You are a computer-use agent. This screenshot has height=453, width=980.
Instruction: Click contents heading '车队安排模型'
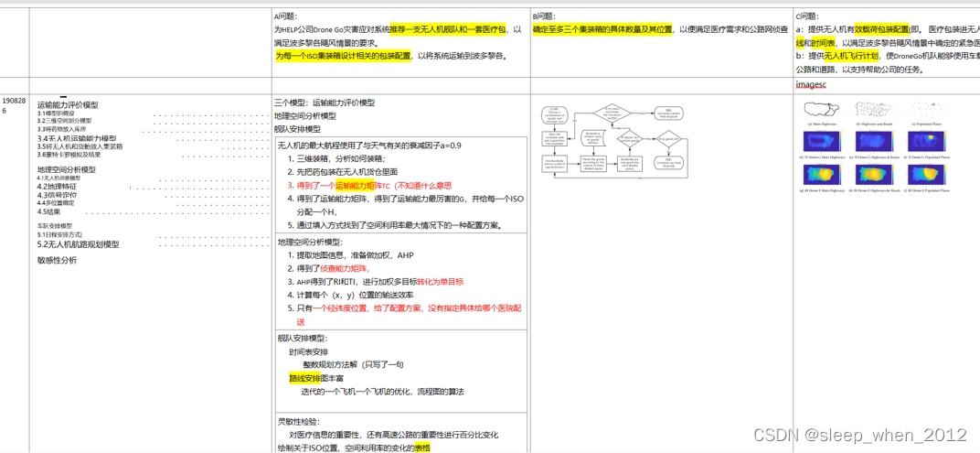54,225
